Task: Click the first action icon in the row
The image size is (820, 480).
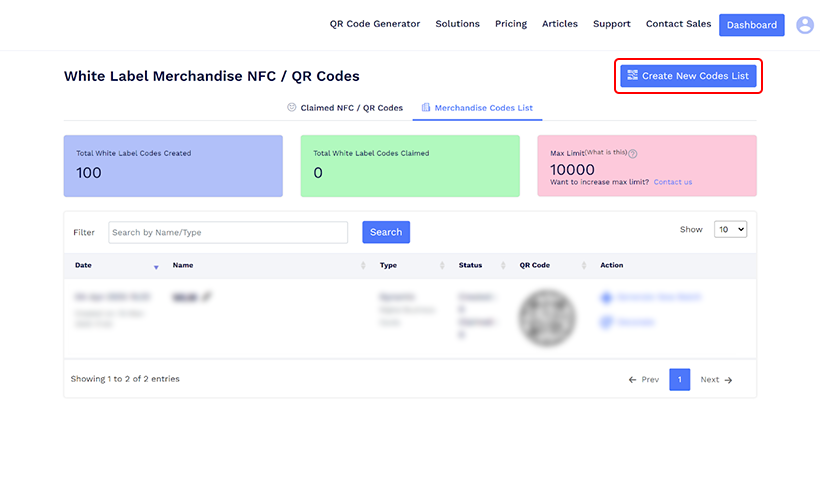Action: point(606,298)
